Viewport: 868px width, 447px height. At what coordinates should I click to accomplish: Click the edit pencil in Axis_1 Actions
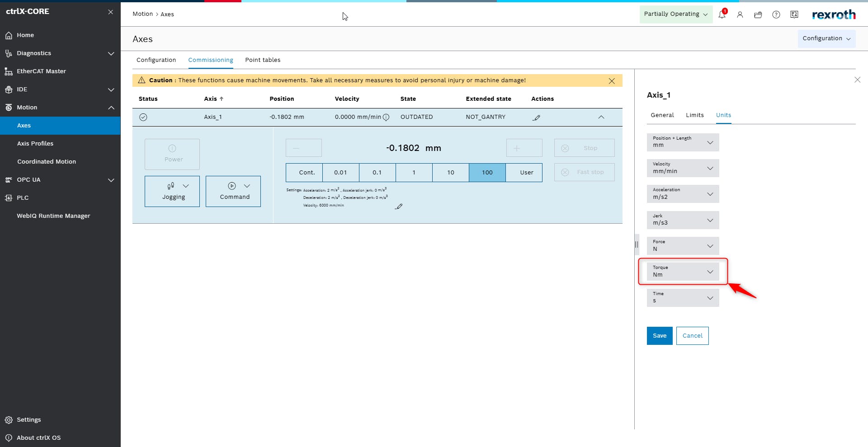[536, 118]
